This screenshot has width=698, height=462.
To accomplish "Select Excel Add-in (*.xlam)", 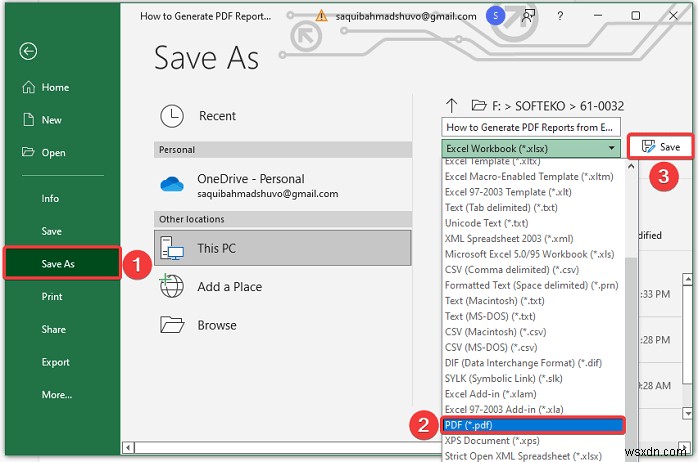I will tap(490, 394).
